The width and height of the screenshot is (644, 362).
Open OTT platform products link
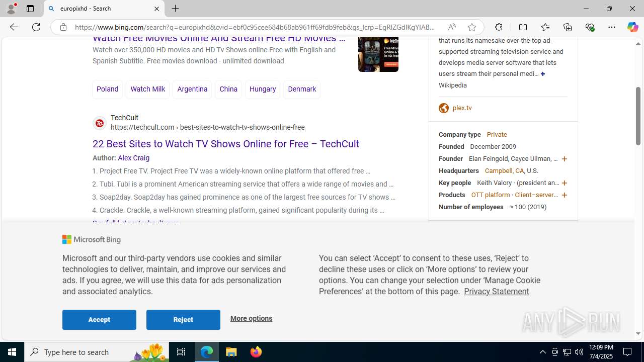tap(491, 195)
